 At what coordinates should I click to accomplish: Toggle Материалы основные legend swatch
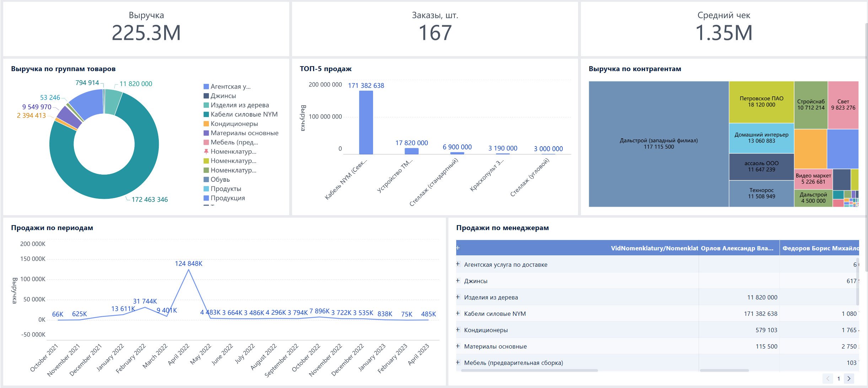(x=206, y=133)
